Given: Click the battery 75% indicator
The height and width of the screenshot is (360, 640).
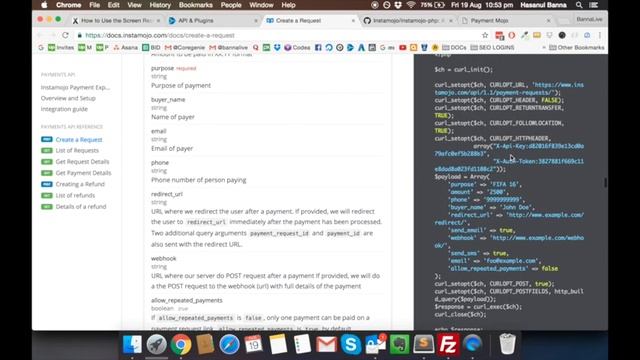Looking at the screenshot, I should (433, 5).
